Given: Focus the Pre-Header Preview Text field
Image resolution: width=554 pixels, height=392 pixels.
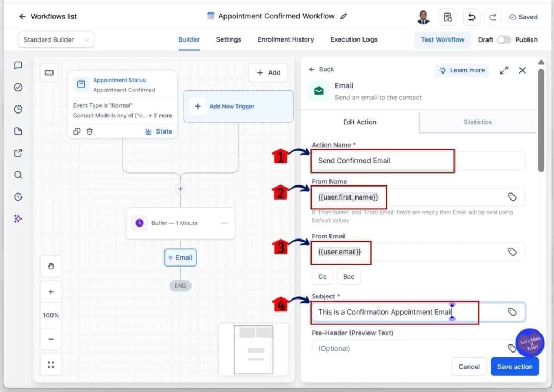Looking at the screenshot, I should (x=413, y=348).
